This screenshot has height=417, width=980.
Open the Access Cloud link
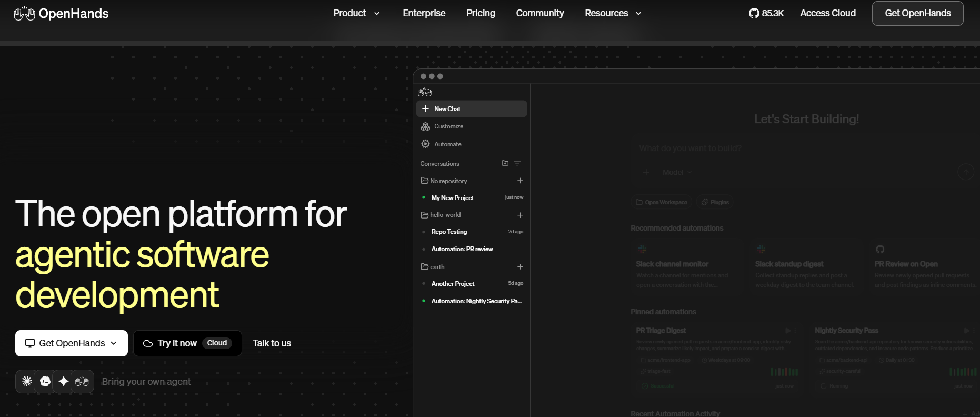[x=828, y=13]
